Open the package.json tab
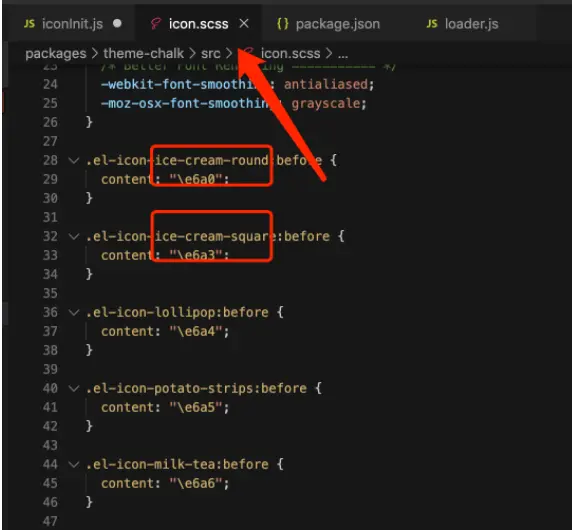 (x=328, y=24)
